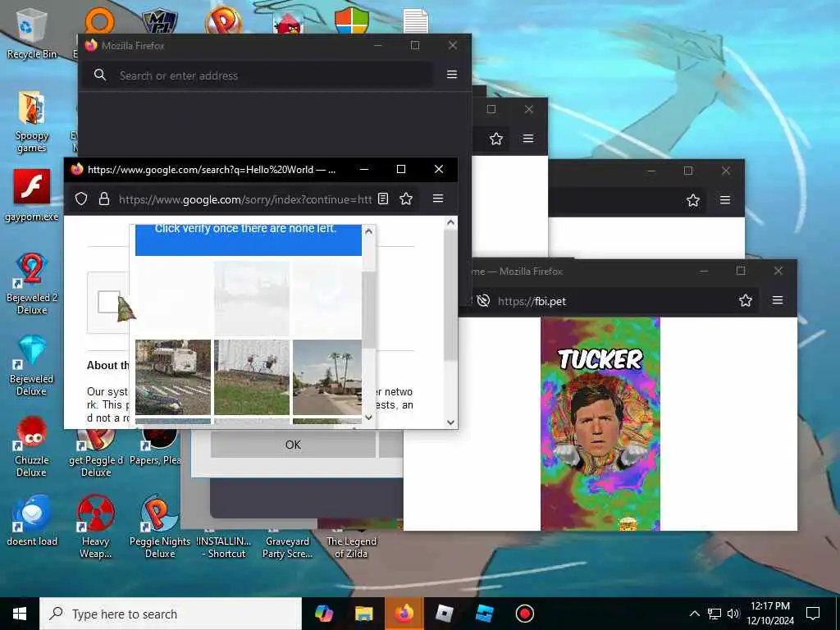Screen dimensions: 840x630
Task: Open application menu in Google search window
Action: [438, 199]
